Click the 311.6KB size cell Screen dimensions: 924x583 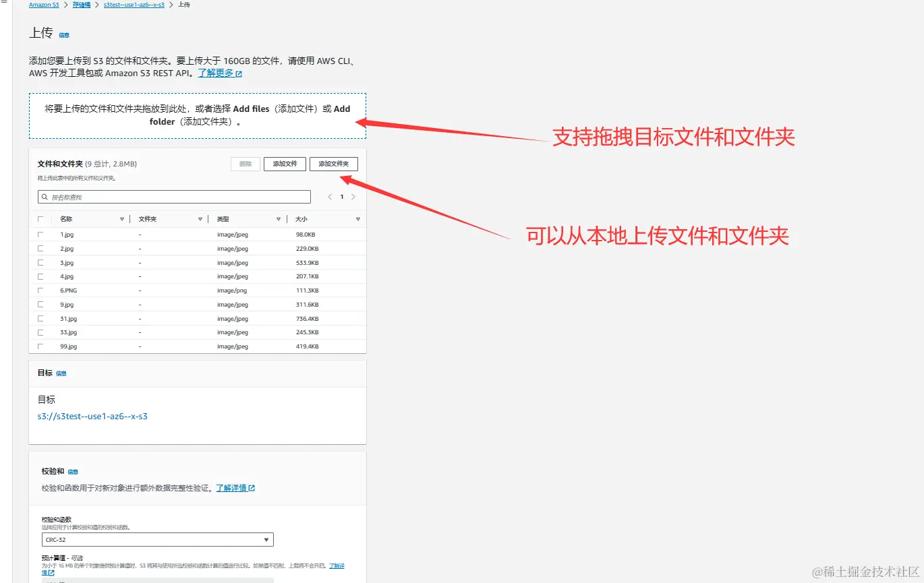click(307, 305)
